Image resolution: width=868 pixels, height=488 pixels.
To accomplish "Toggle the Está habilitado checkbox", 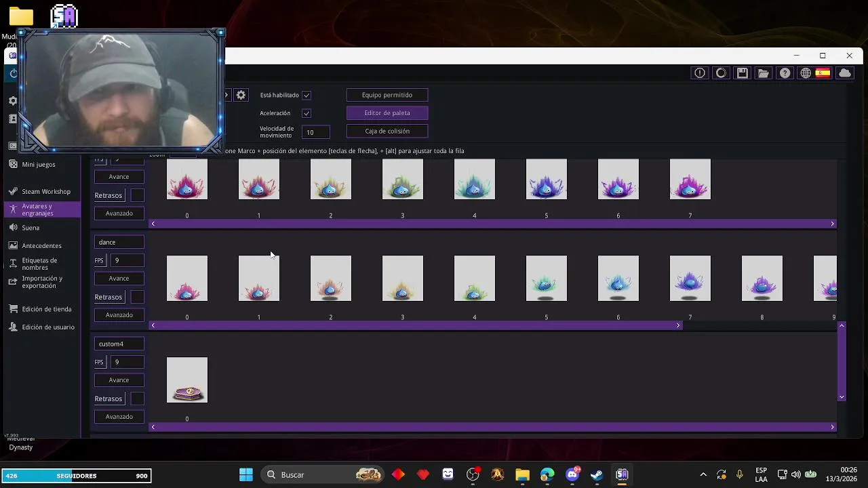I will point(307,96).
